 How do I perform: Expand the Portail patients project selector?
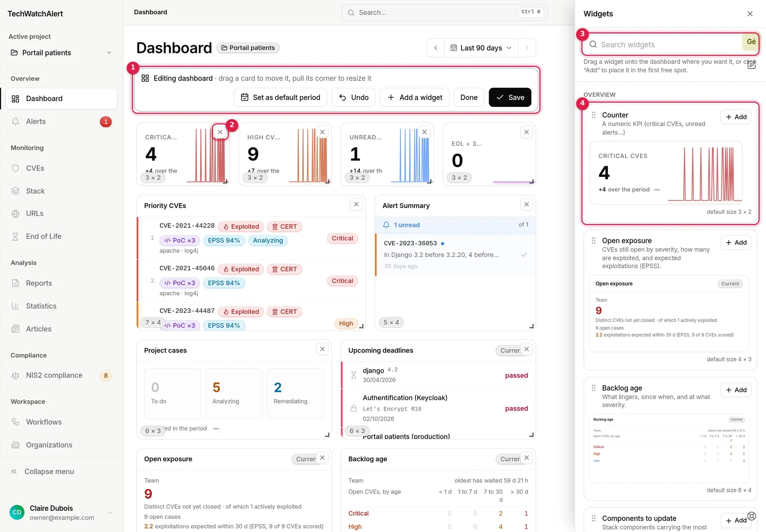tap(61, 53)
